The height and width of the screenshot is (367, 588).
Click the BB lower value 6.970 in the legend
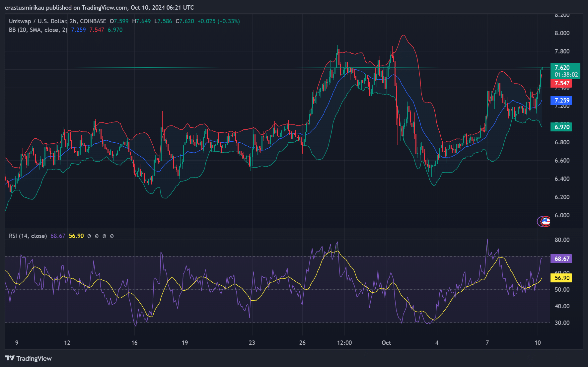point(115,30)
